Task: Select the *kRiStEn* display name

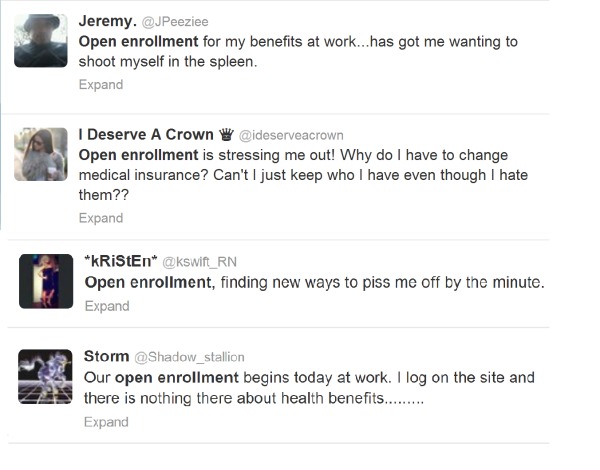Action: (121, 261)
